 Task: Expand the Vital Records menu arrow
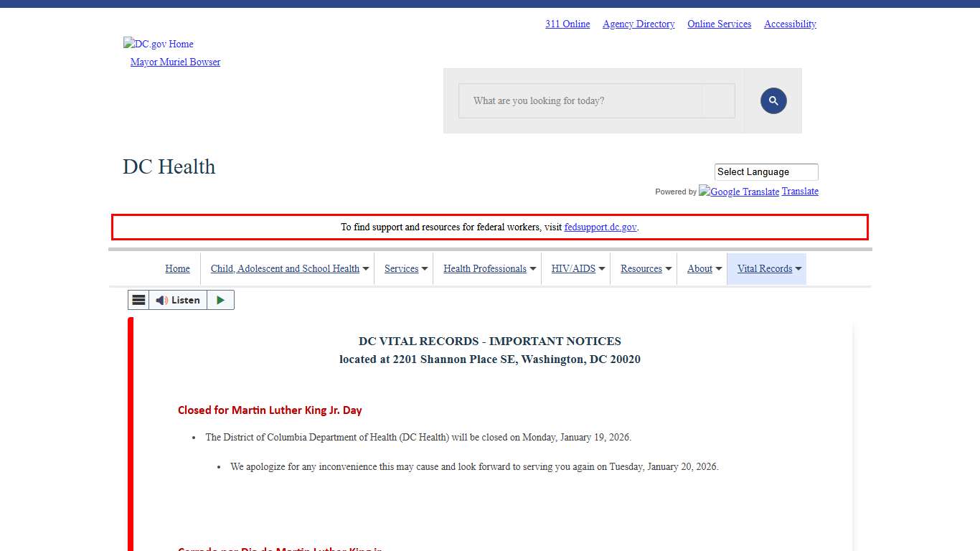pos(798,269)
